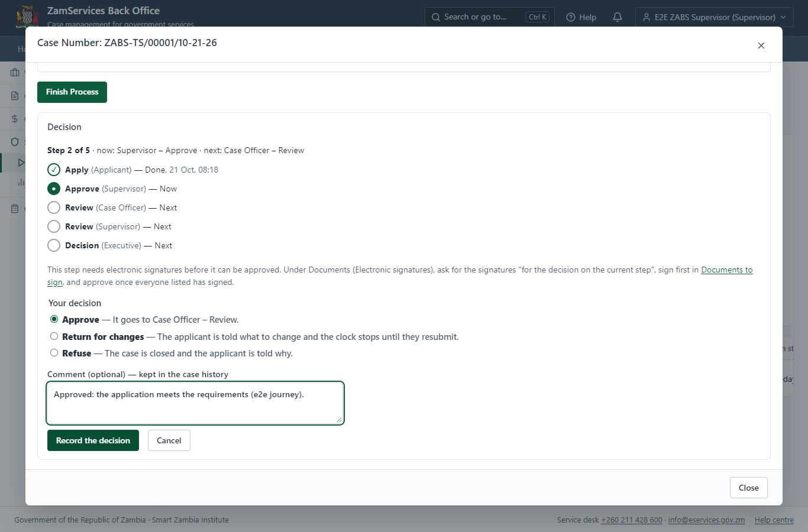Image resolution: width=808 pixels, height=532 pixels.
Task: Click Record the decision
Action: tap(93, 440)
